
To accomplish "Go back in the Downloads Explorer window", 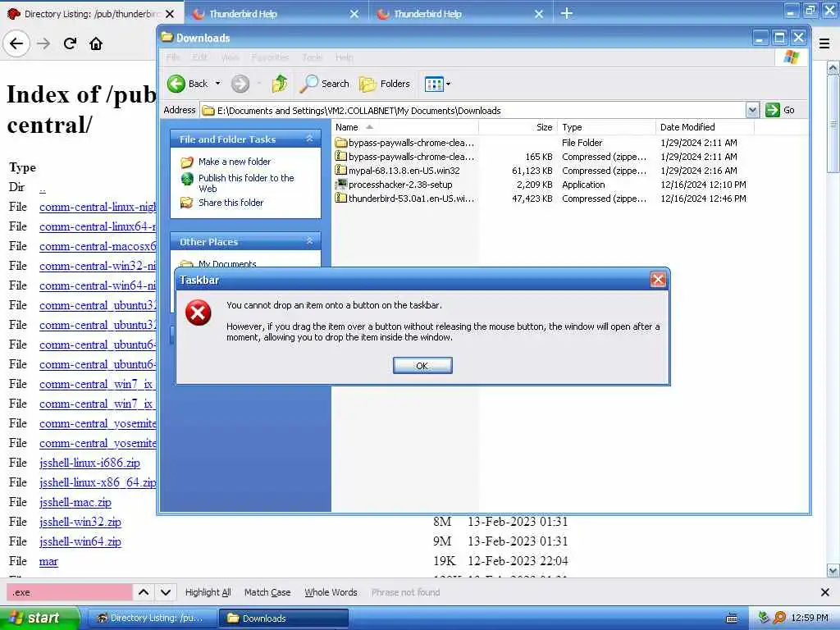I will 187,84.
